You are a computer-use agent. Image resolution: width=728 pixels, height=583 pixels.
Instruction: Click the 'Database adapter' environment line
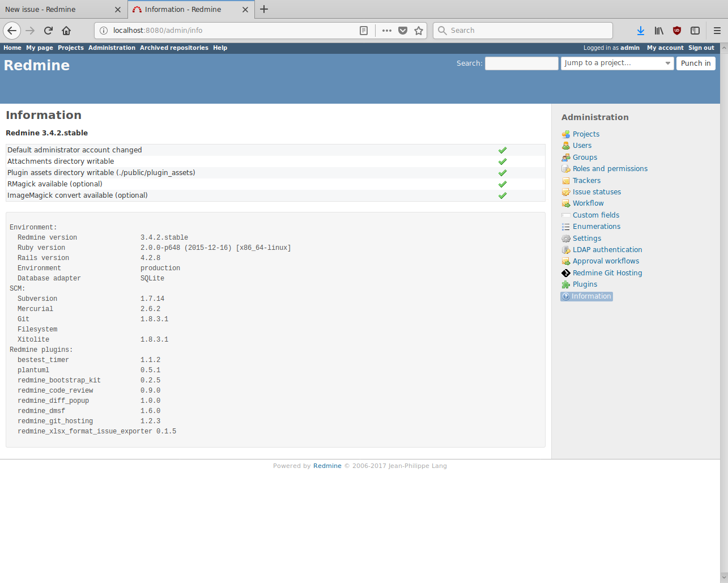coord(91,278)
